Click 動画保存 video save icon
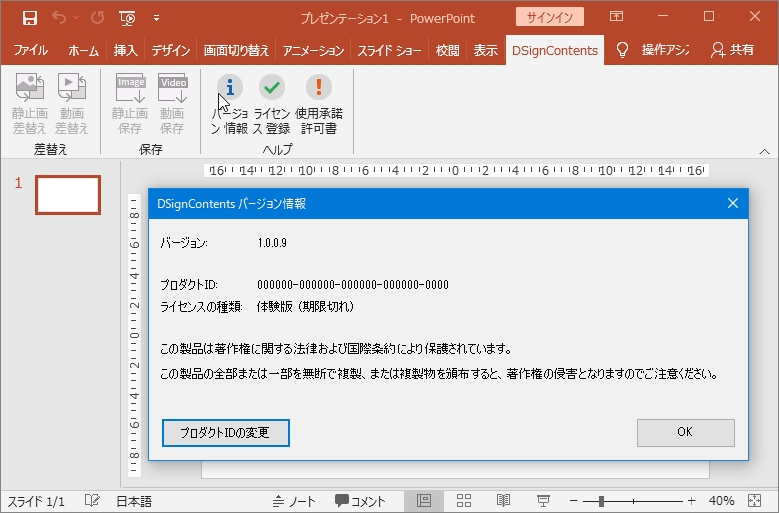This screenshot has height=513, width=779. click(172, 103)
